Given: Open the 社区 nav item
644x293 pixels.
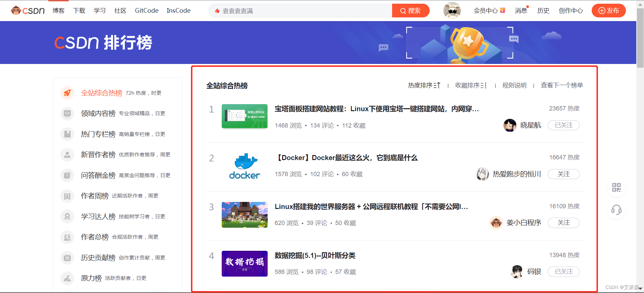Looking at the screenshot, I should click(120, 11).
